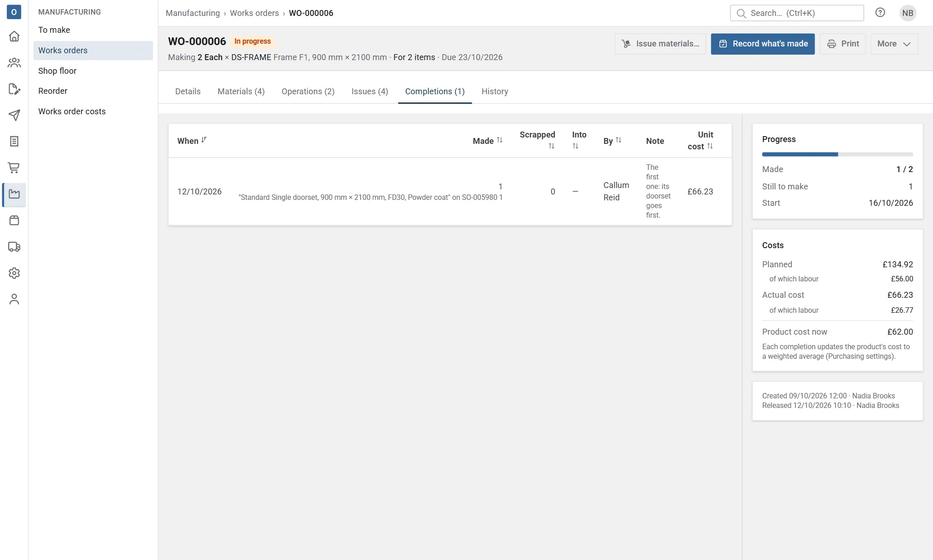The image size is (933, 560).
Task: Click the Made progress bar
Action: click(x=837, y=155)
